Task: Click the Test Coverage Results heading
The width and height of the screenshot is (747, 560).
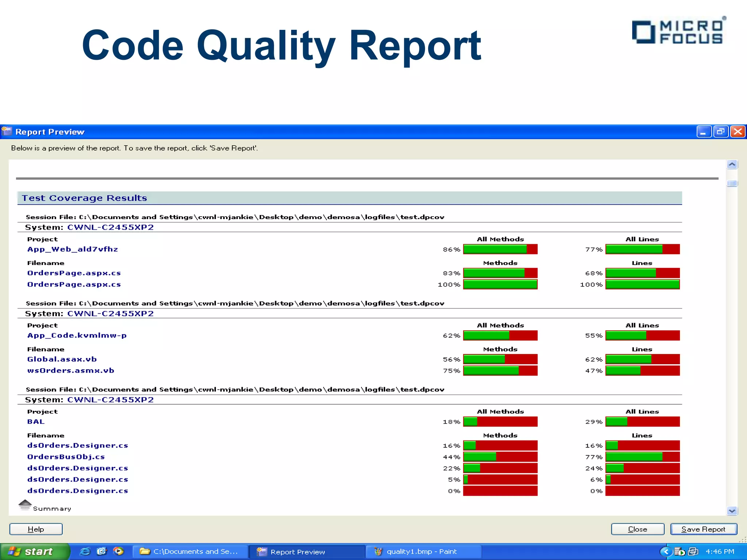Action: point(84,198)
